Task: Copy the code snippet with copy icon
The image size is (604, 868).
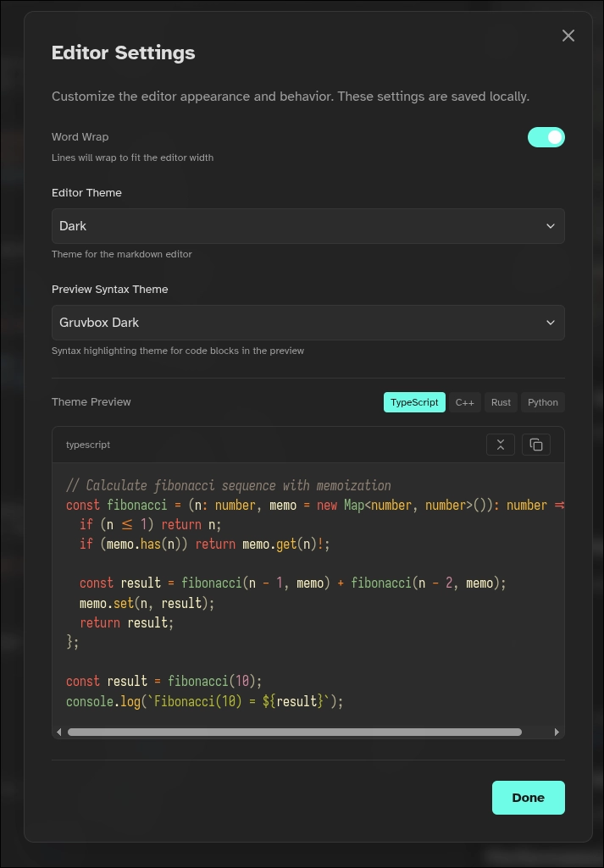Action: coord(536,445)
